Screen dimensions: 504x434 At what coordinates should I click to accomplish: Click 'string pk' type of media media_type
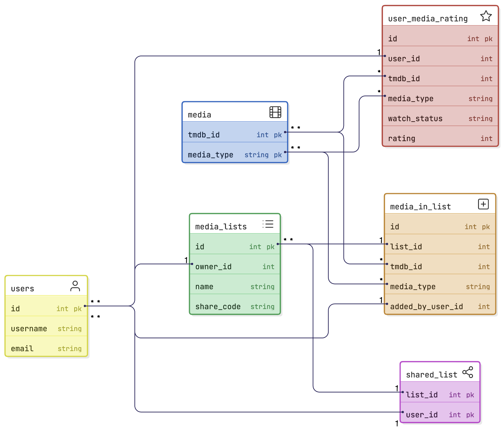263,155
